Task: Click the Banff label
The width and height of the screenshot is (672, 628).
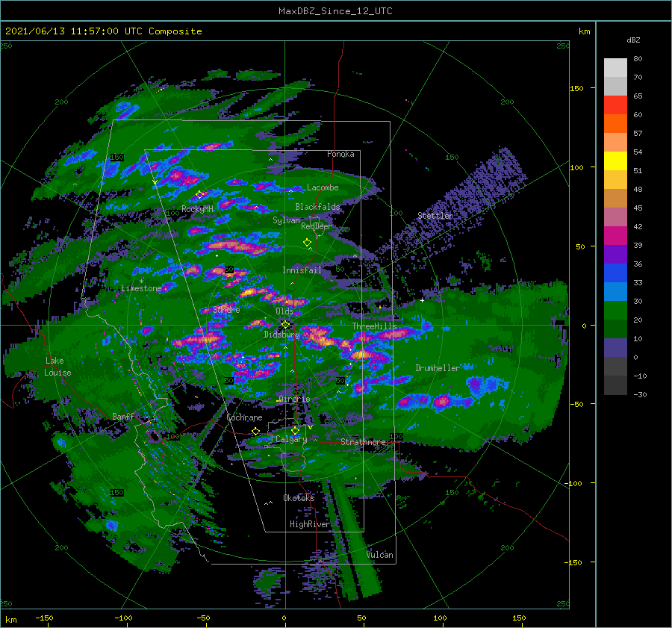Action: 123,417
